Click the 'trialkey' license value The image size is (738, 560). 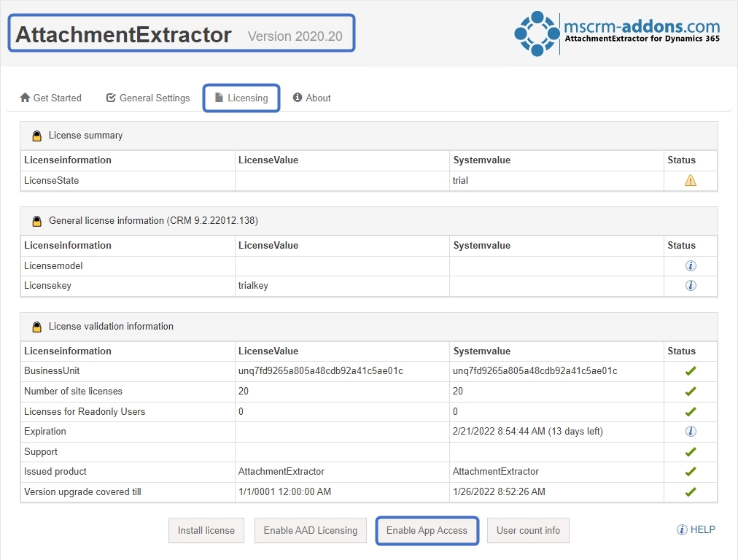pos(253,286)
